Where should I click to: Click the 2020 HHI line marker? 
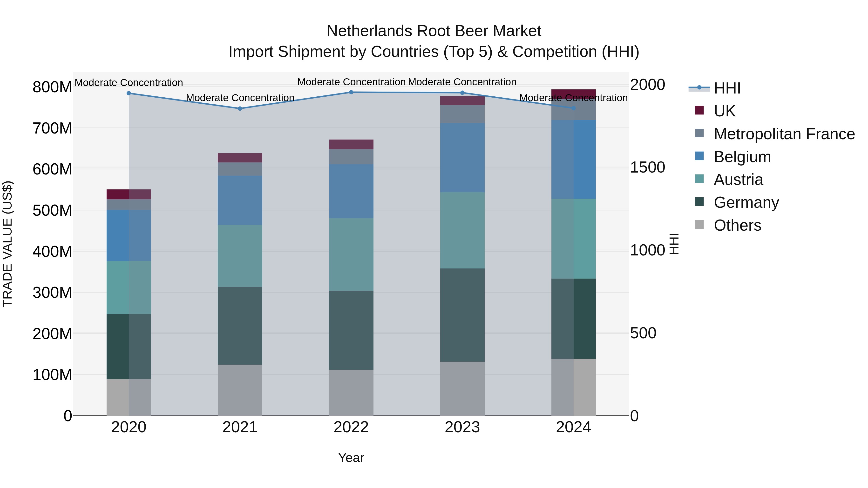[x=129, y=93]
